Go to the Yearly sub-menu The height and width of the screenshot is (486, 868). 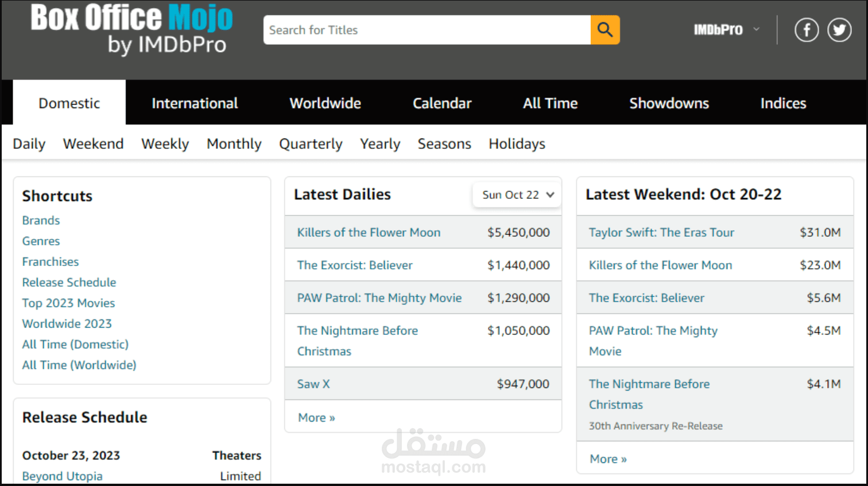[380, 144]
